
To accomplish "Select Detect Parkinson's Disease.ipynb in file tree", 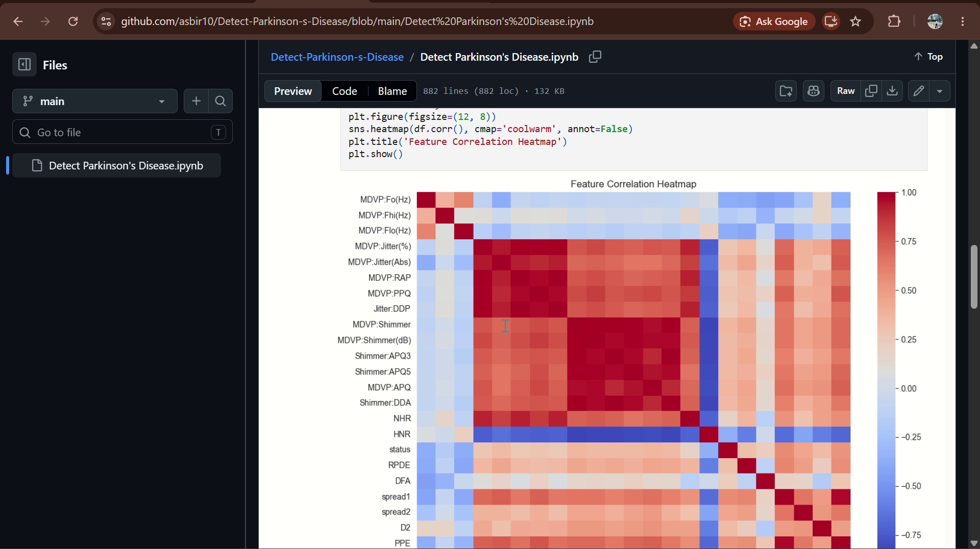I will 116,165.
